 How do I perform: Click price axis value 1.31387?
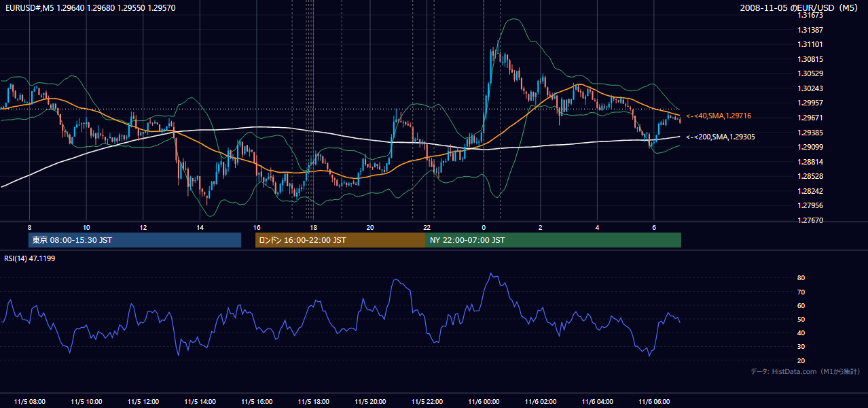click(812, 30)
